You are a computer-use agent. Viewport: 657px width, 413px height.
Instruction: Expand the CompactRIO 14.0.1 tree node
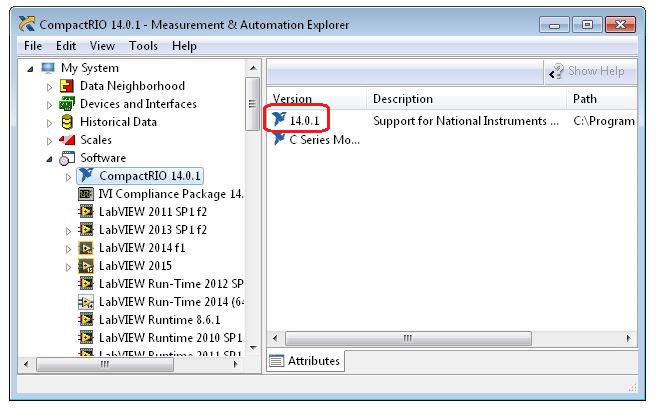pos(68,176)
